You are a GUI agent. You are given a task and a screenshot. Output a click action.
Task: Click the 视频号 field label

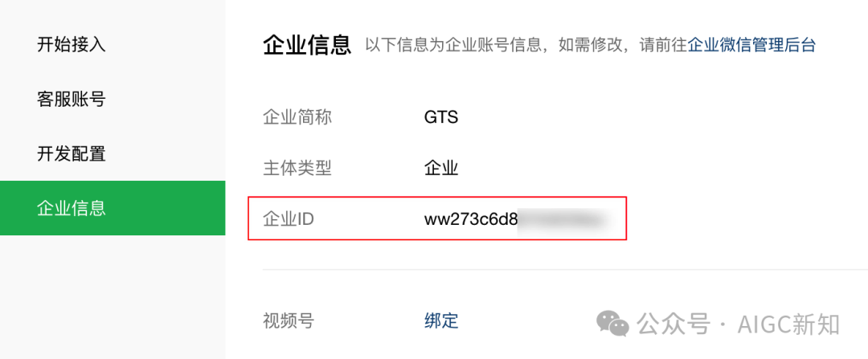pyautogui.click(x=289, y=320)
